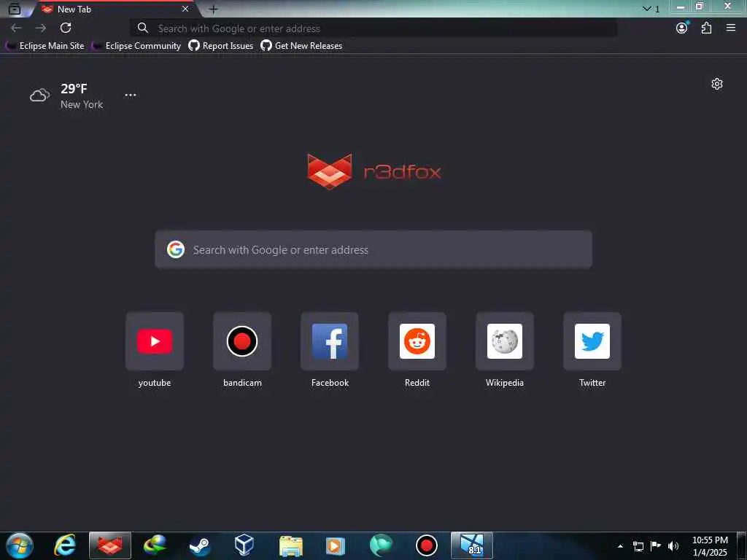Click the Google icon in search box

pyautogui.click(x=176, y=249)
